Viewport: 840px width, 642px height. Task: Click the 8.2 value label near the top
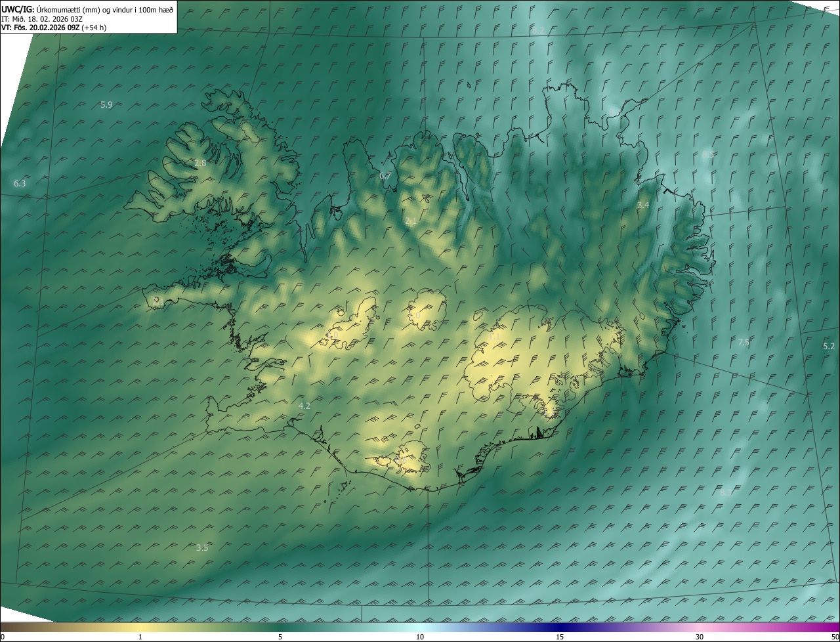click(x=538, y=30)
